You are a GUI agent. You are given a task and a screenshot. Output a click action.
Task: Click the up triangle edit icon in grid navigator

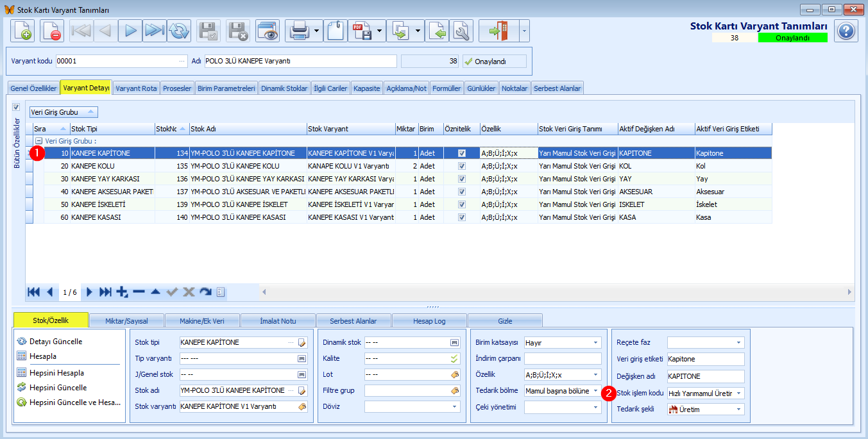[x=155, y=292]
